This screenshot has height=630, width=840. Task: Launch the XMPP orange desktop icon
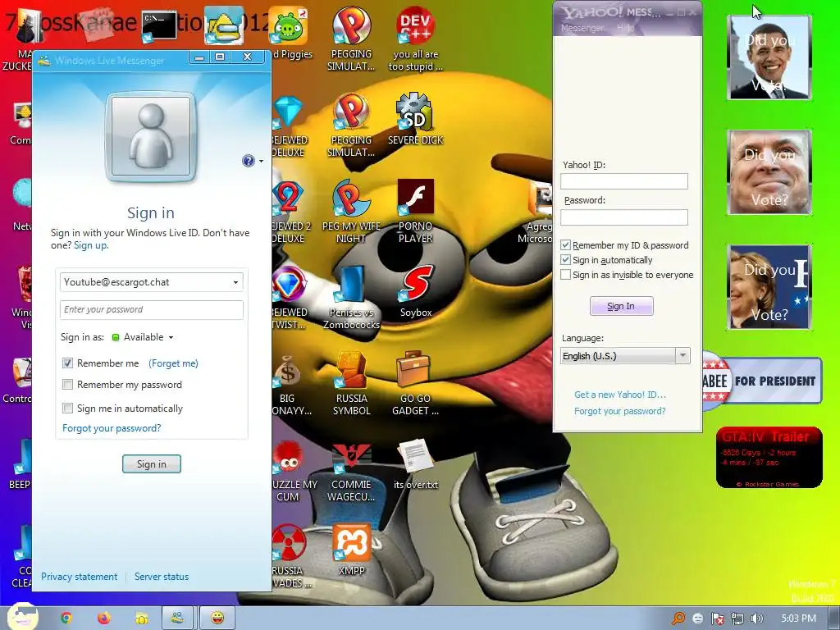pyautogui.click(x=351, y=550)
